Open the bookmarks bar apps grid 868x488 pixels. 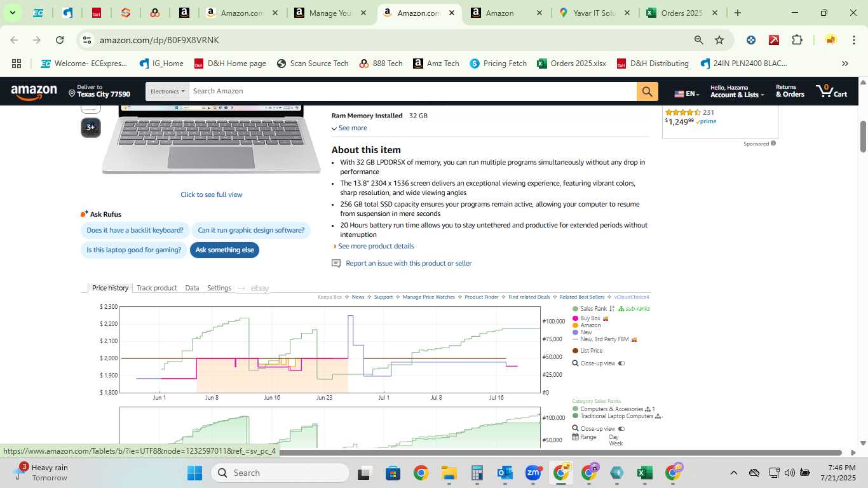[17, 64]
